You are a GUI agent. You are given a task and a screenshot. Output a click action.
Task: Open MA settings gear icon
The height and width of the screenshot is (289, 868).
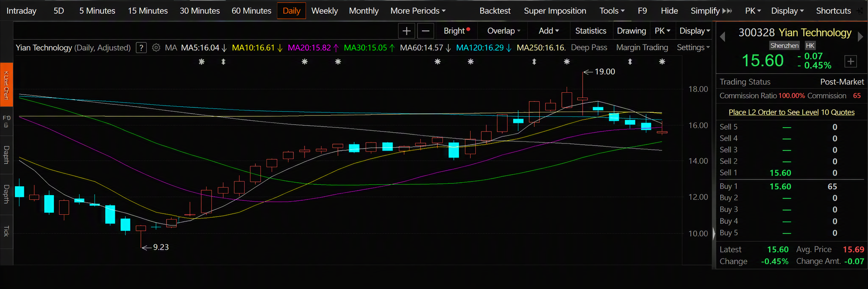click(156, 48)
